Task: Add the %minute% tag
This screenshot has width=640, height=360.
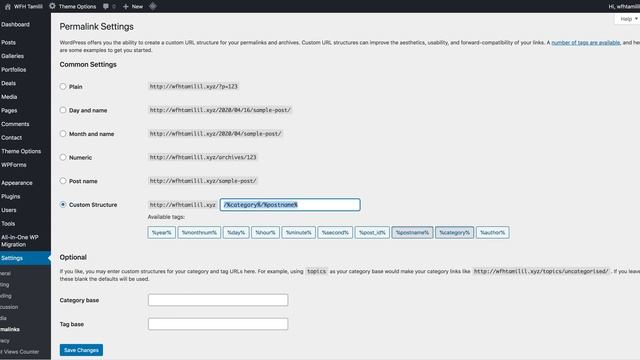Action: 298,232
